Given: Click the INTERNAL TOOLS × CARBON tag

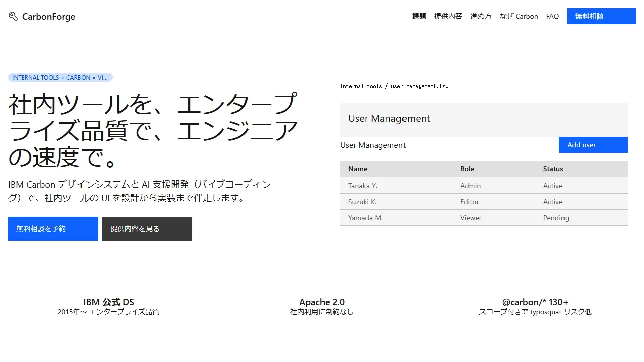Looking at the screenshot, I should pyautogui.click(x=60, y=78).
